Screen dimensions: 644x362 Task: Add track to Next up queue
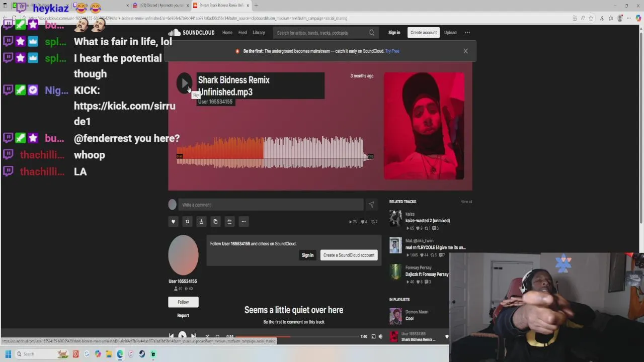click(229, 222)
